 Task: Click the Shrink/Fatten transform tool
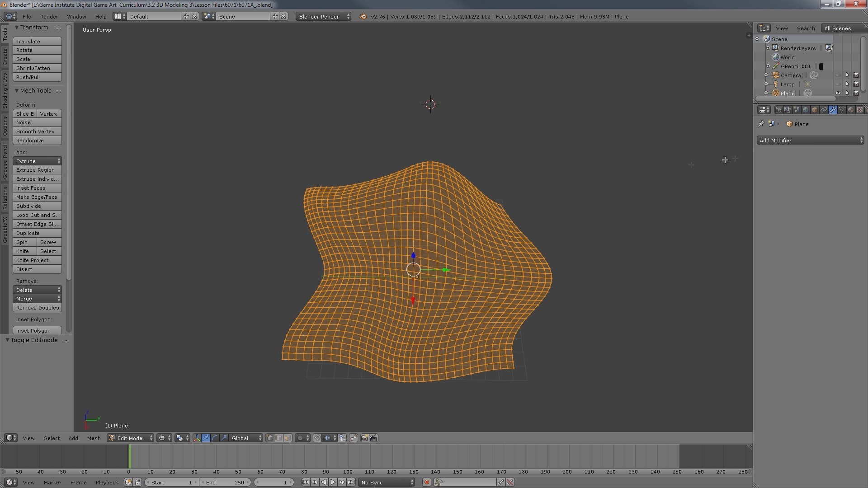pos(37,68)
